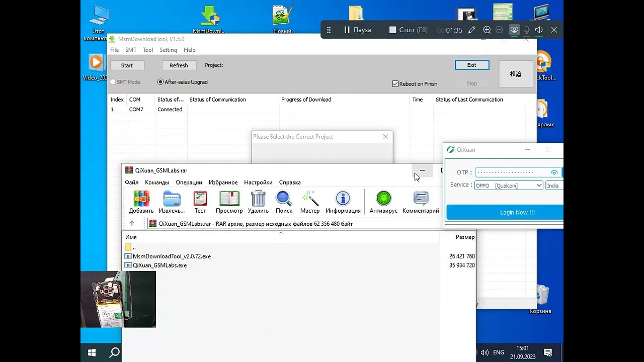Click the Удалить (Delete) trash icon
Viewport: 644px width, 362px height.
pos(258,202)
